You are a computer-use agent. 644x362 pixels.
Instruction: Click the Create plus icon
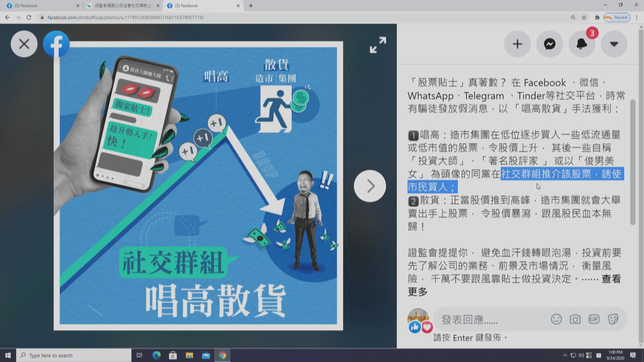517,44
